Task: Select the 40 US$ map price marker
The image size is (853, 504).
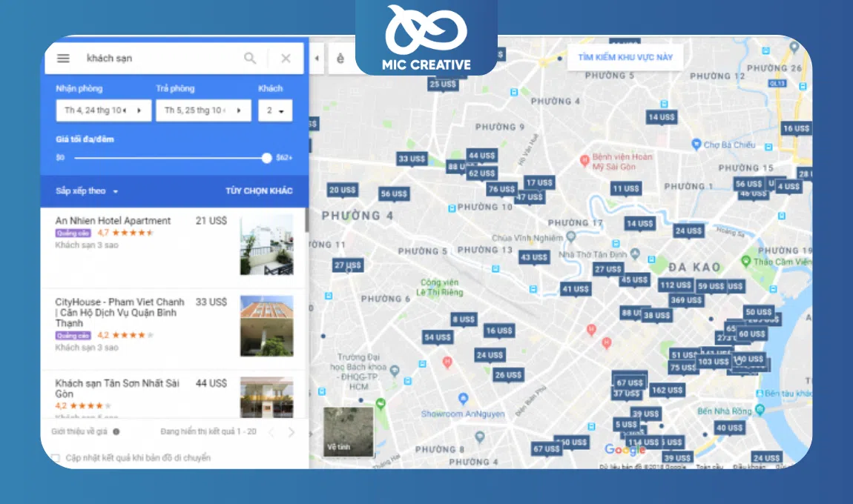Action: (x=730, y=428)
